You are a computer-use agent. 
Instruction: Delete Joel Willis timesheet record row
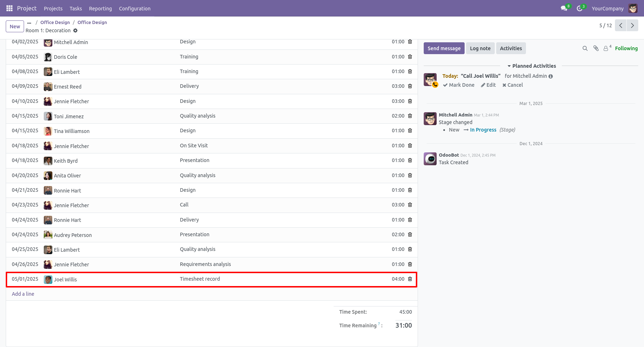tap(410, 279)
